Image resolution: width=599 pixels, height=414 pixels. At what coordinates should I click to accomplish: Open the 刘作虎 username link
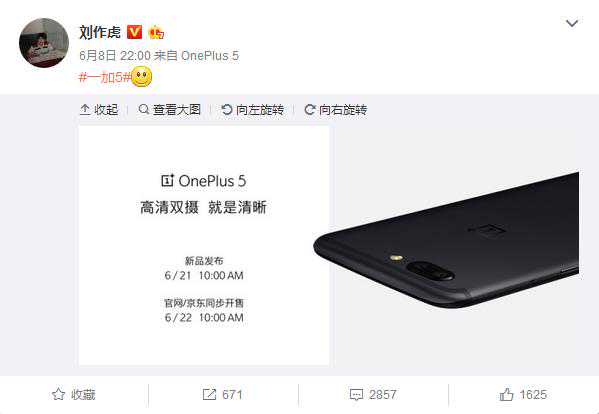click(x=100, y=32)
